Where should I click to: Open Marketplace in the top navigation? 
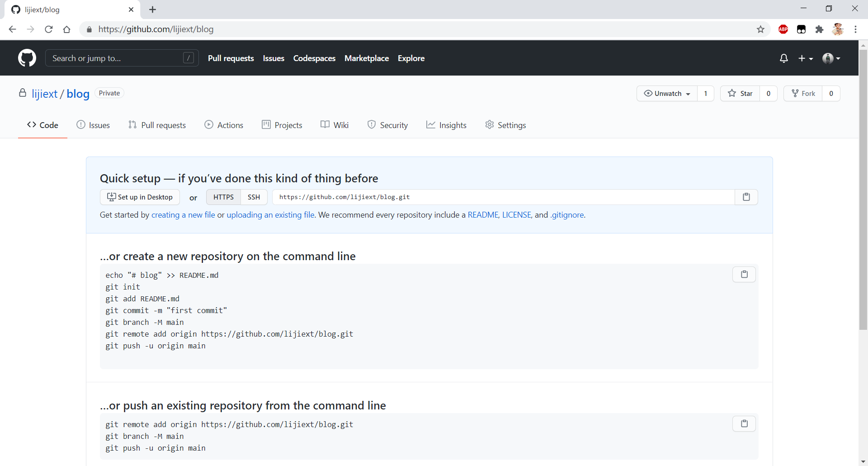(x=367, y=58)
